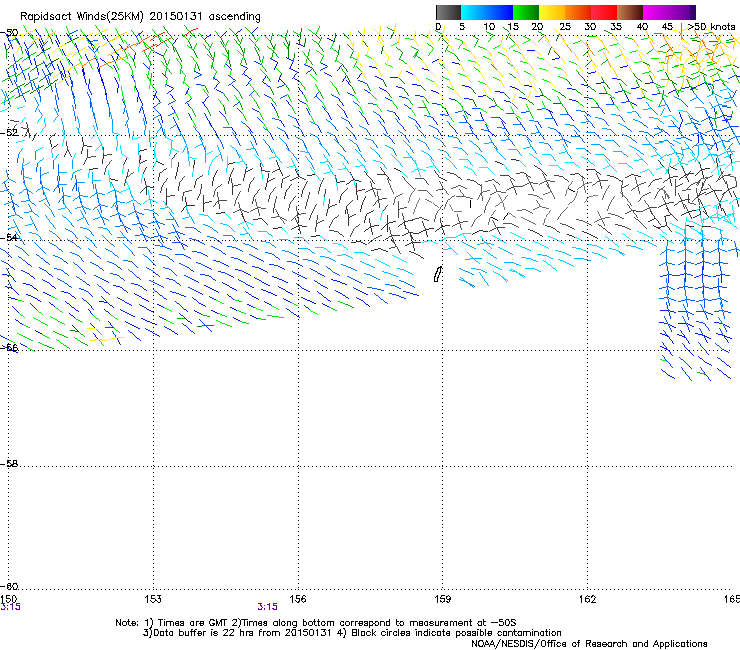Click the yellow 20-25 knots color band

(552, 12)
